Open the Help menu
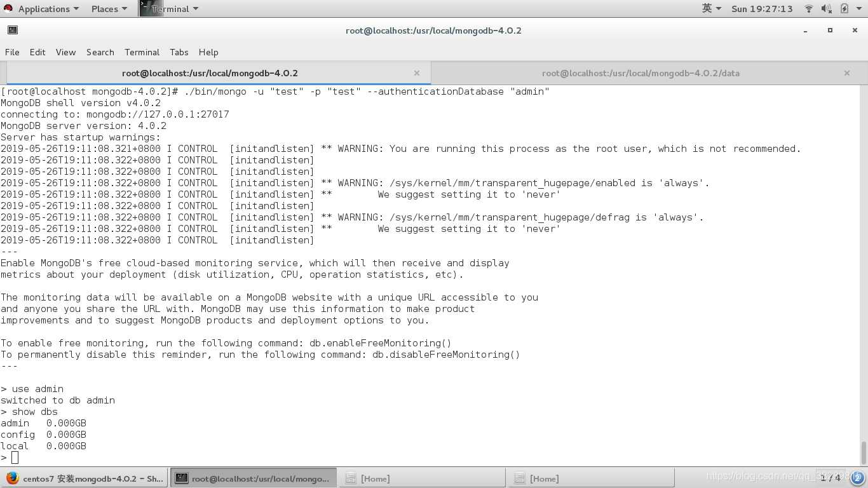 pos(208,52)
